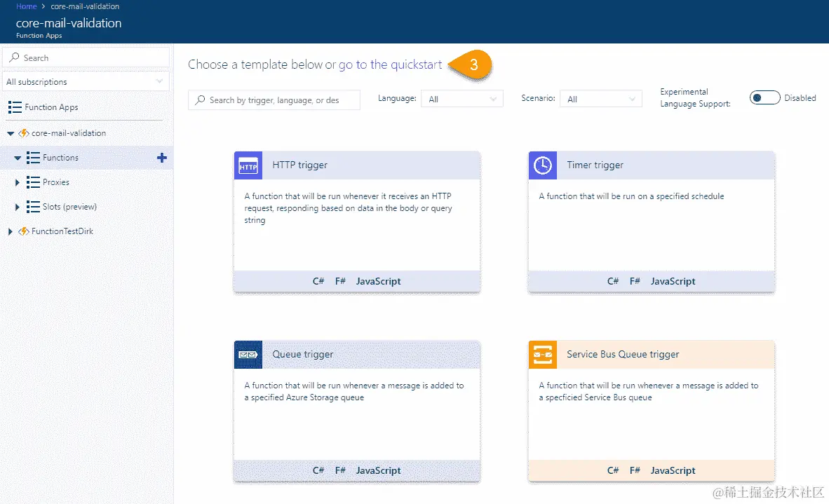
Task: Click the Service Bus Queue trigger title
Action: pos(623,355)
